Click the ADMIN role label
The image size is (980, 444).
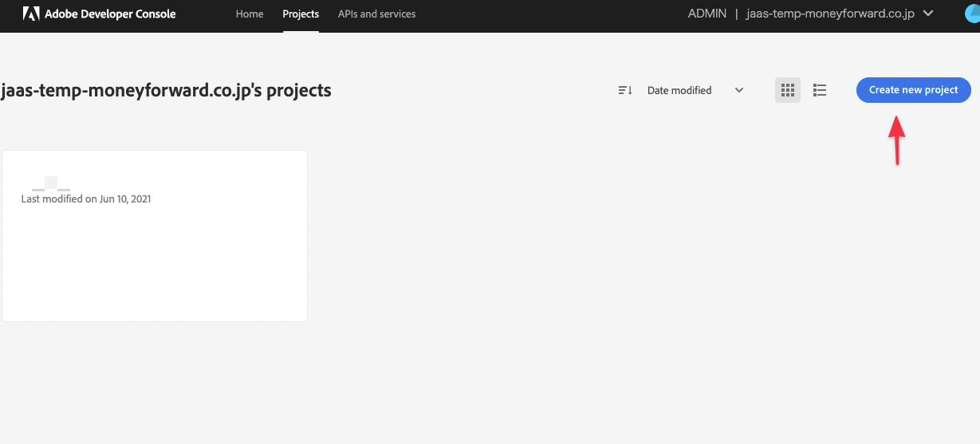[x=707, y=14]
